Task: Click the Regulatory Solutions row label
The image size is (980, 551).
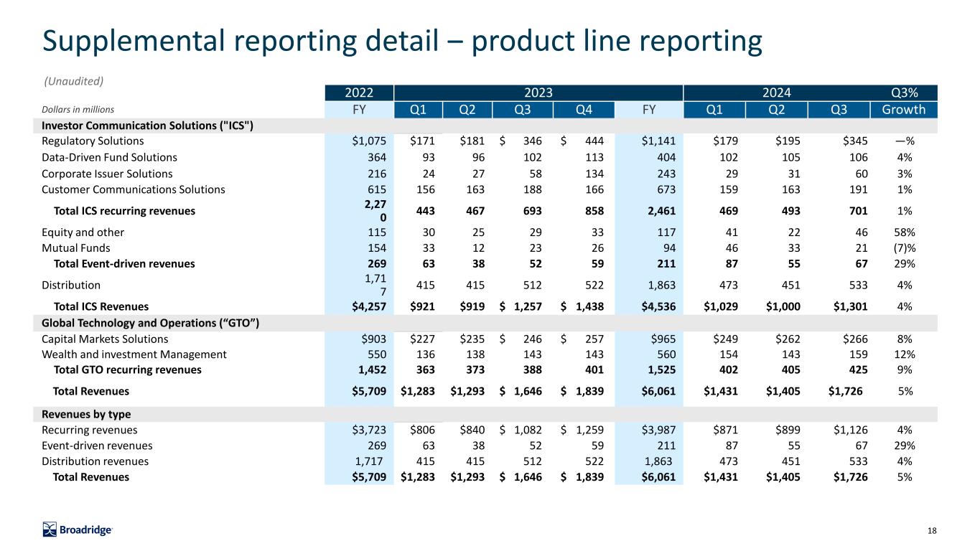Action: [93, 141]
